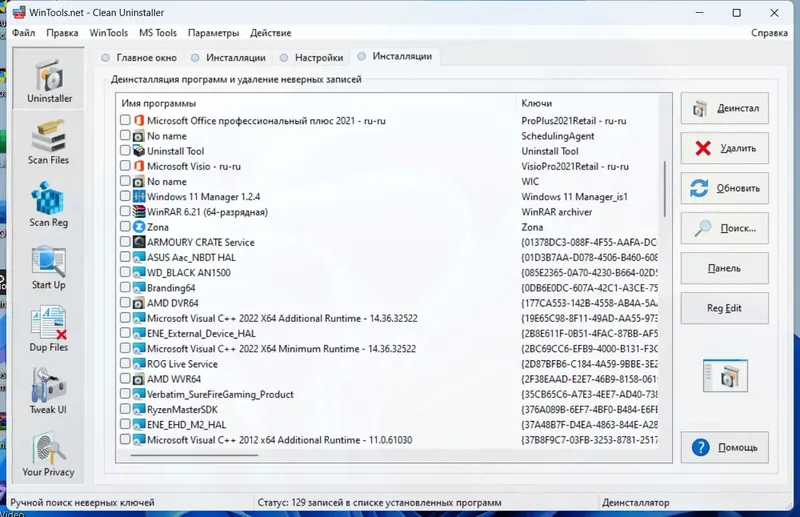Open the Dup Files tool
This screenshot has height=517, width=800.
(48, 329)
